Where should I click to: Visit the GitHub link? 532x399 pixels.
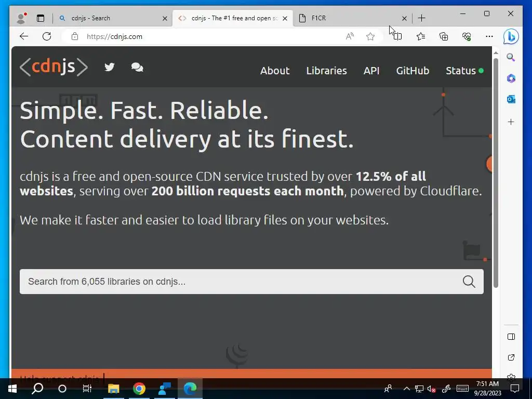point(413,71)
